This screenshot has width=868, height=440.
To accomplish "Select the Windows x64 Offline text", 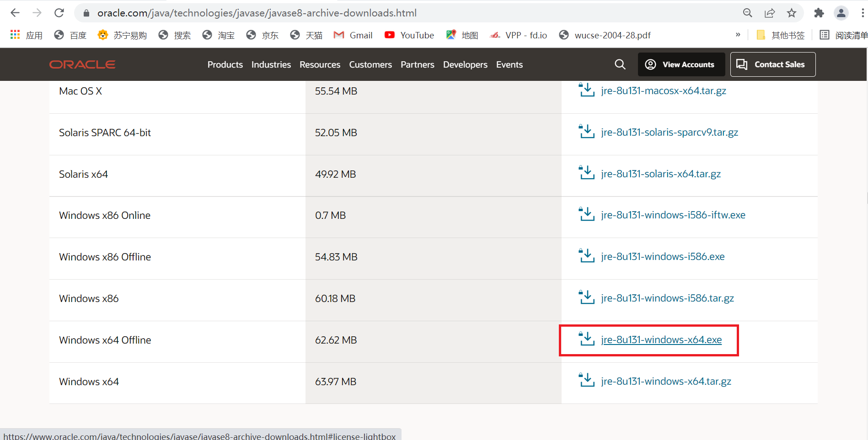I will 105,340.
